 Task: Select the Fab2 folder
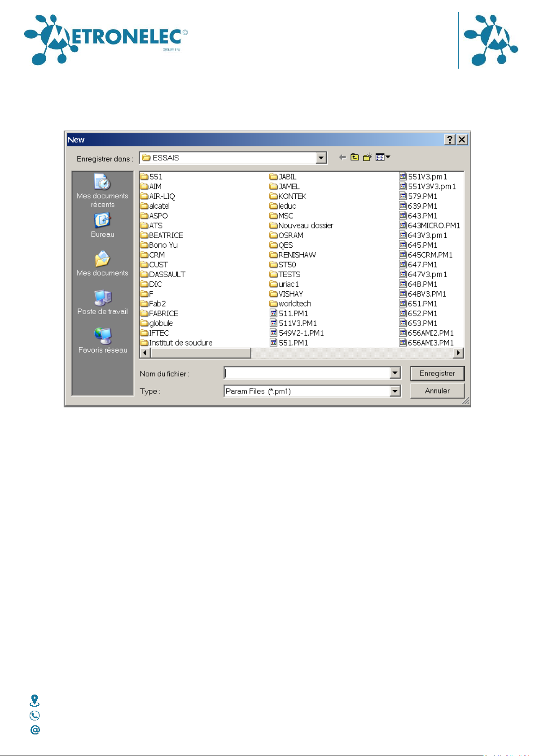[153, 304]
